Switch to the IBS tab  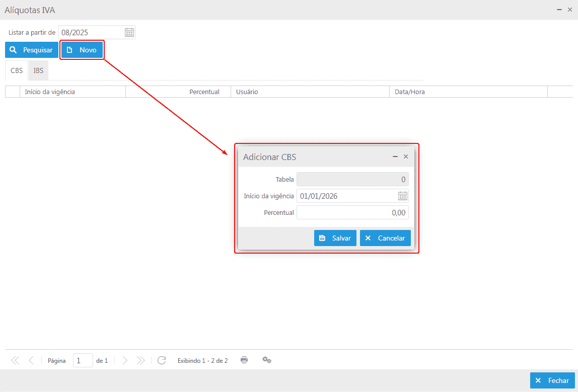tap(38, 70)
